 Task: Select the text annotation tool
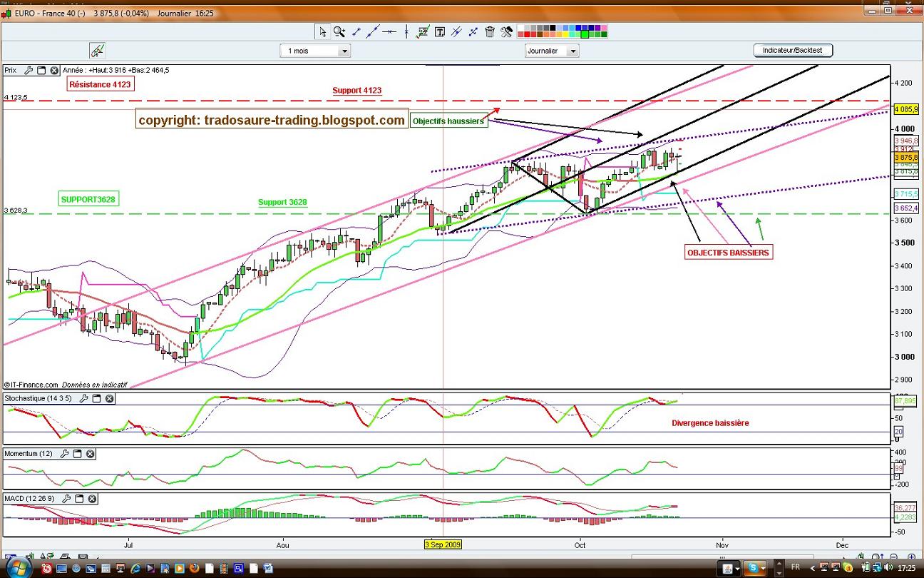click(440, 31)
